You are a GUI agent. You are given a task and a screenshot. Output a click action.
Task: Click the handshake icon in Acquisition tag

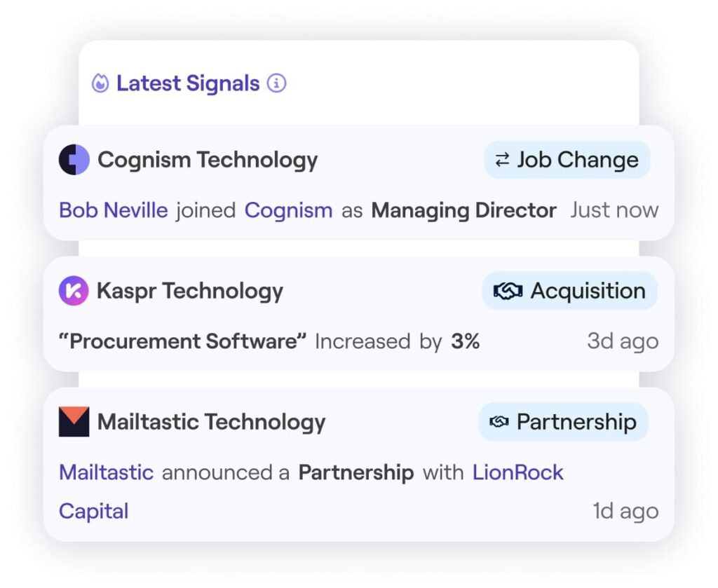pyautogui.click(x=508, y=291)
